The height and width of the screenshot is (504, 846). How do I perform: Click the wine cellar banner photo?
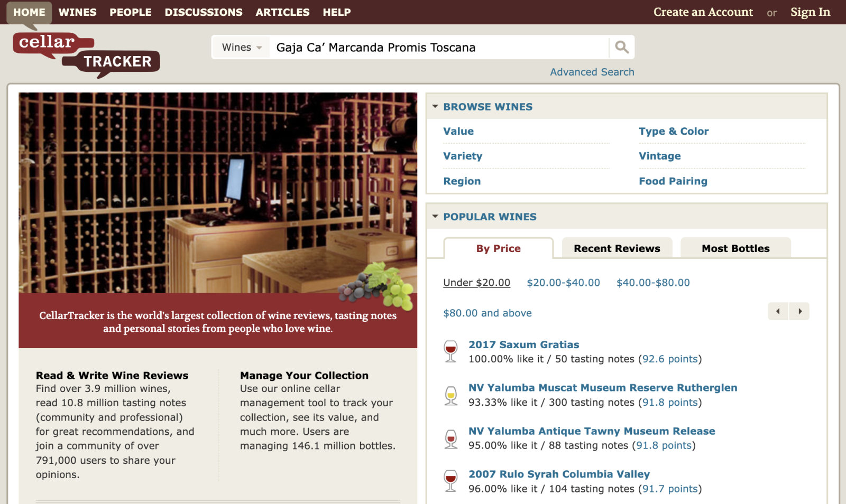pos(218,193)
